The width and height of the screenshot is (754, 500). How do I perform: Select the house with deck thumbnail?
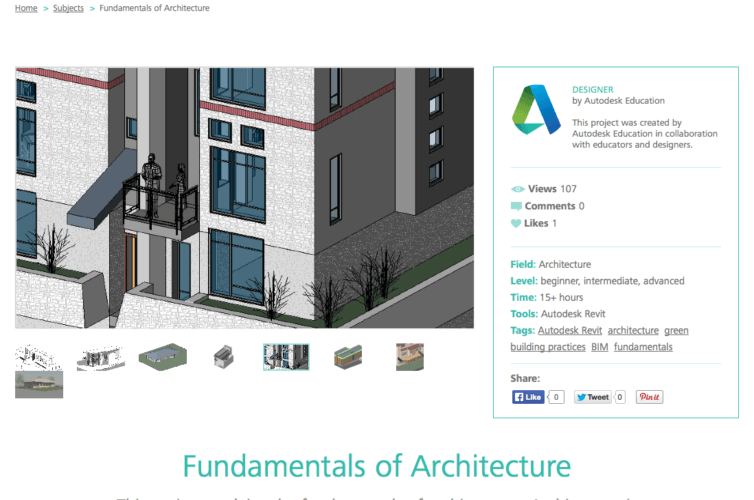[x=410, y=357]
